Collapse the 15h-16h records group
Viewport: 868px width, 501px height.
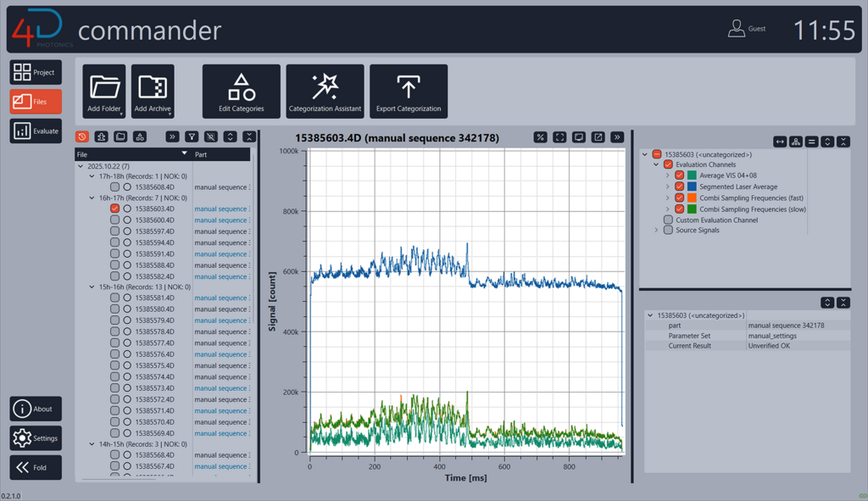pyautogui.click(x=92, y=287)
